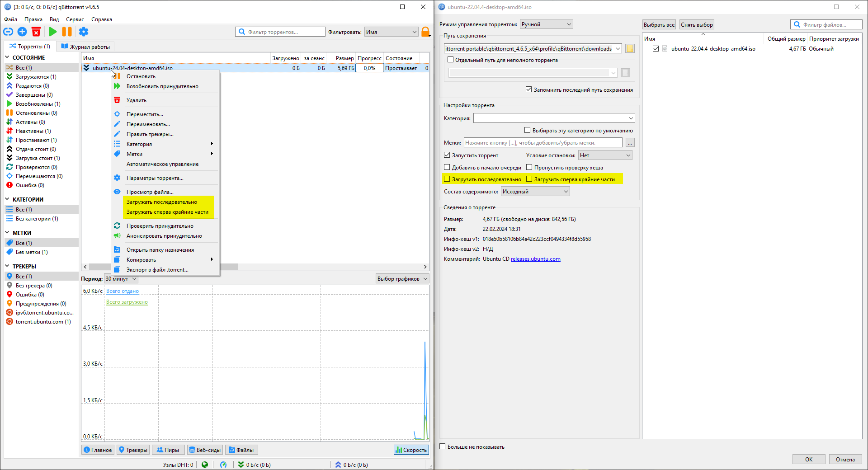
Task: Click the orange lock icon
Action: click(x=425, y=32)
